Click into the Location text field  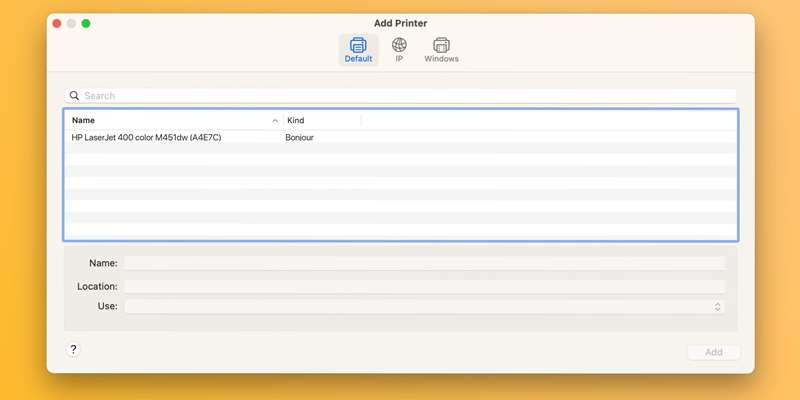424,286
